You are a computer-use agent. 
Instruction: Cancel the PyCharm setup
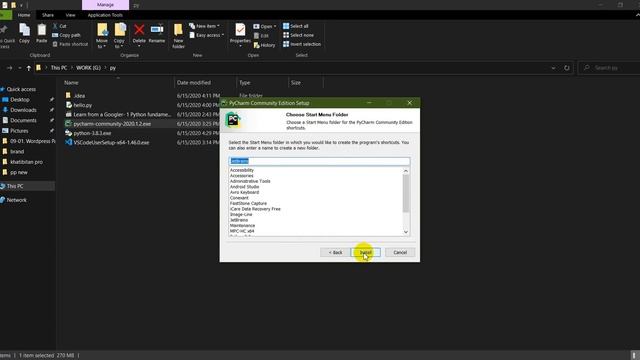pos(400,253)
